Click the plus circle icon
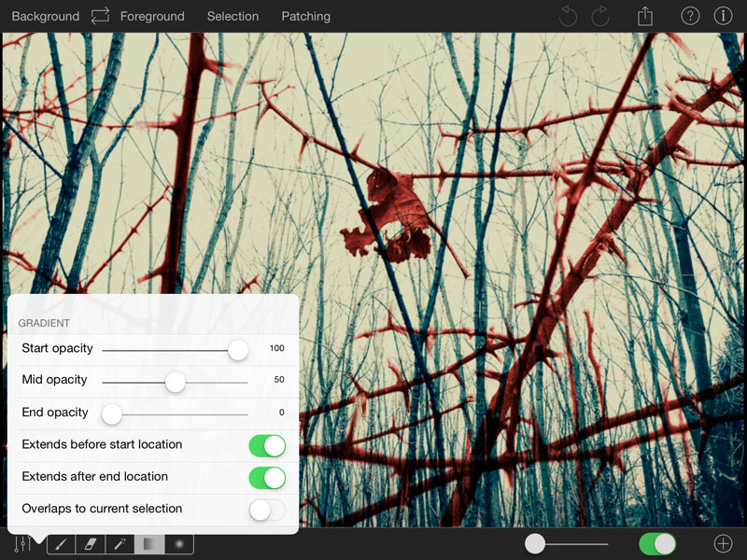Viewport: 747px width, 560px height. click(723, 543)
